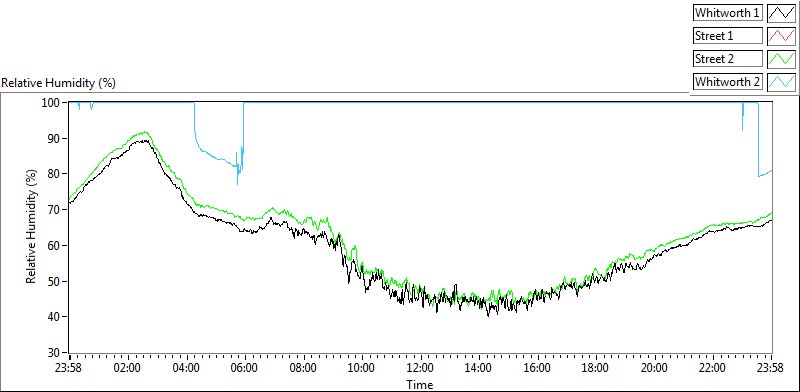This screenshot has height=392, width=800.
Task: Click the 12:00 tick label on time axis
Action: (x=420, y=367)
